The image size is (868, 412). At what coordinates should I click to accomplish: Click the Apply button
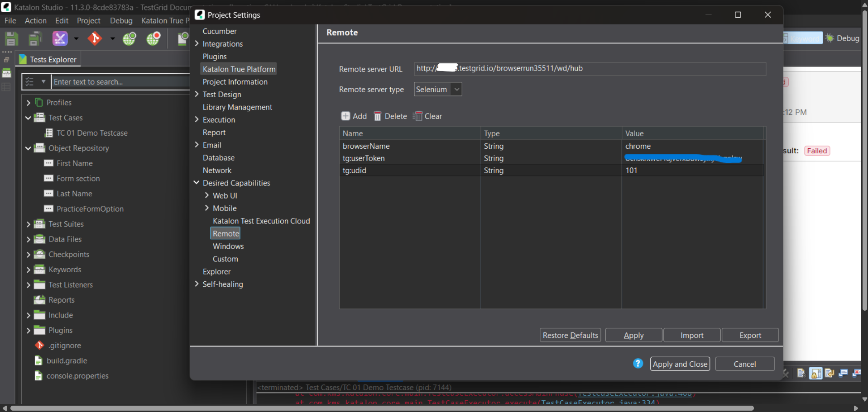633,335
